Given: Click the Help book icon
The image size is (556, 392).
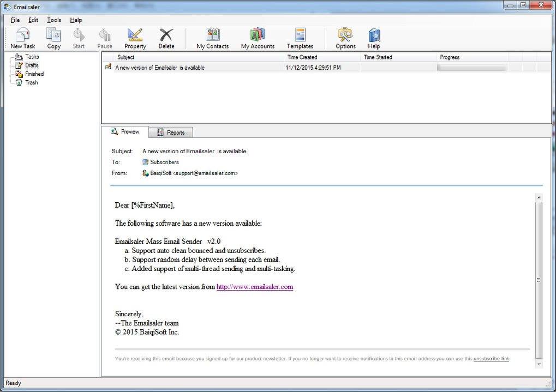Looking at the screenshot, I should [x=374, y=35].
